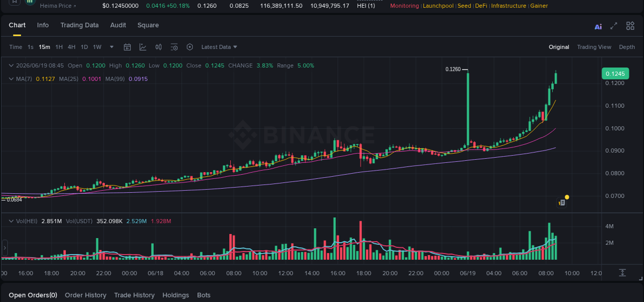Click the yellow dot marker on the chart

(567, 197)
